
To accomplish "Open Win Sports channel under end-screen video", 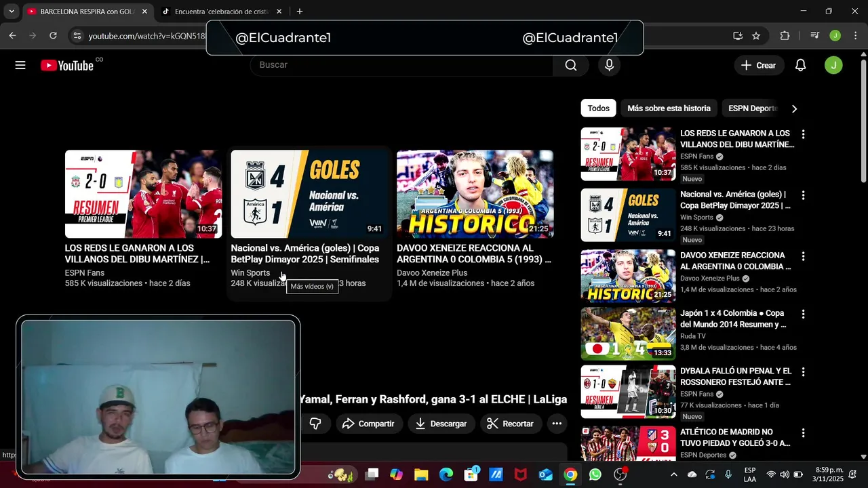I will (250, 273).
